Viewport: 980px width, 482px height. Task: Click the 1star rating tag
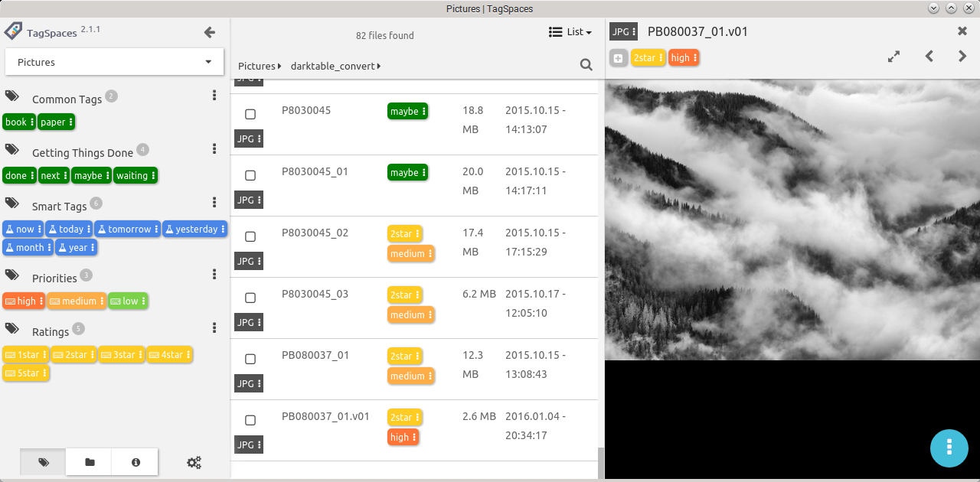click(x=26, y=354)
